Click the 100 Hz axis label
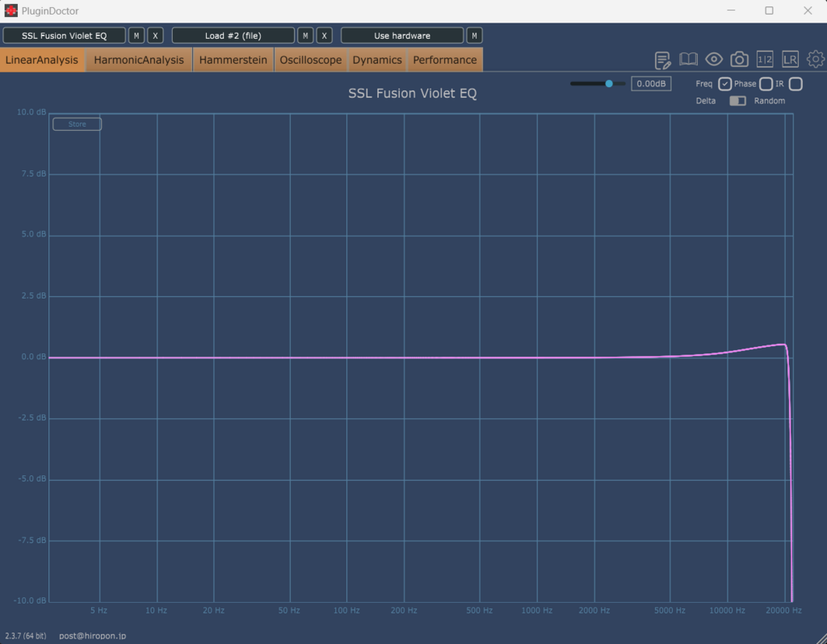Screen dimensions: 827x644 point(346,610)
